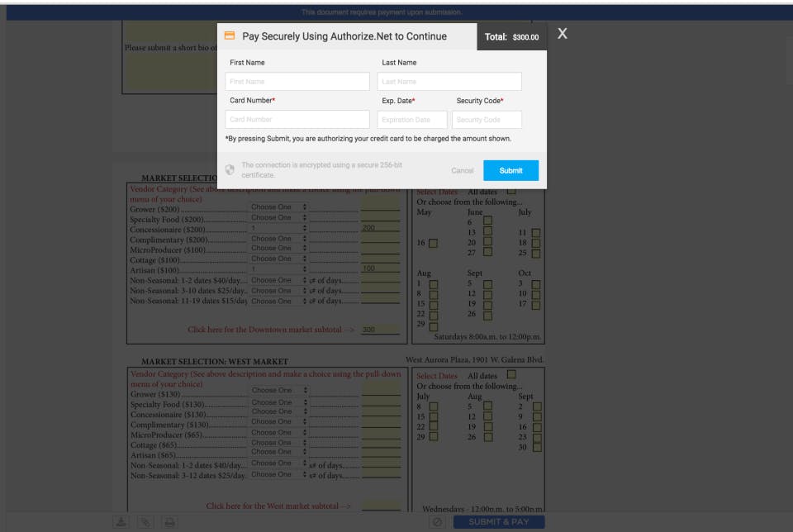793x532 pixels.
Task: Click the print icon in bottom toolbar
Action: (169, 522)
